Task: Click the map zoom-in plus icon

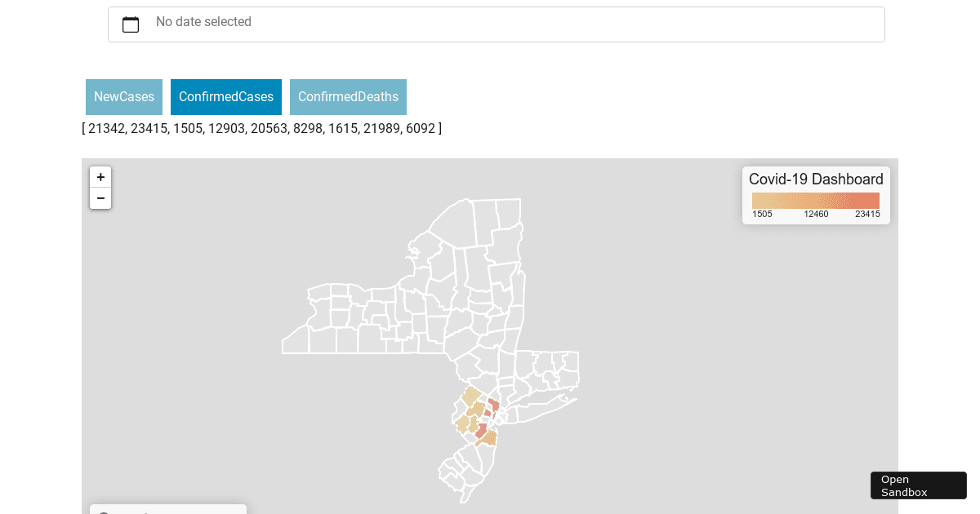Action: pos(100,177)
